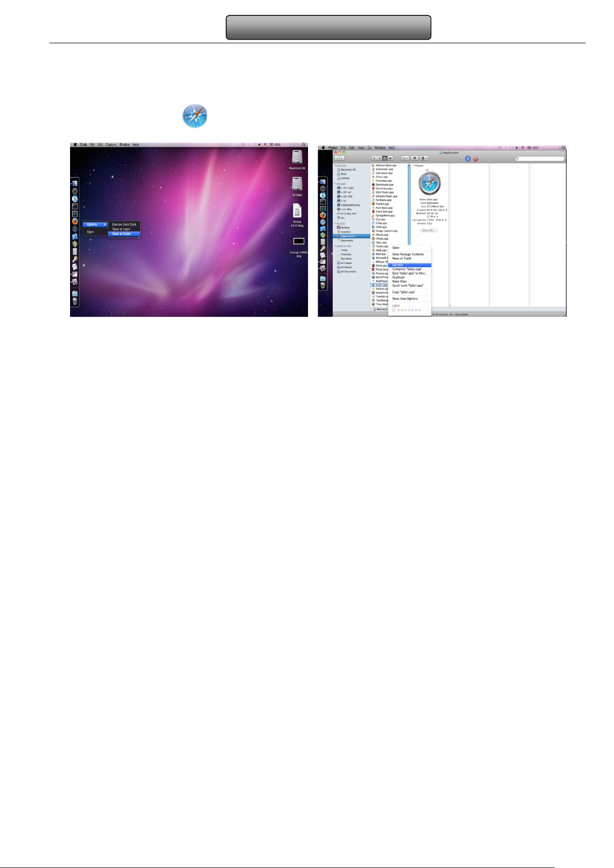
Task: Collapse the PLACES sidebar section
Action: pos(335,224)
